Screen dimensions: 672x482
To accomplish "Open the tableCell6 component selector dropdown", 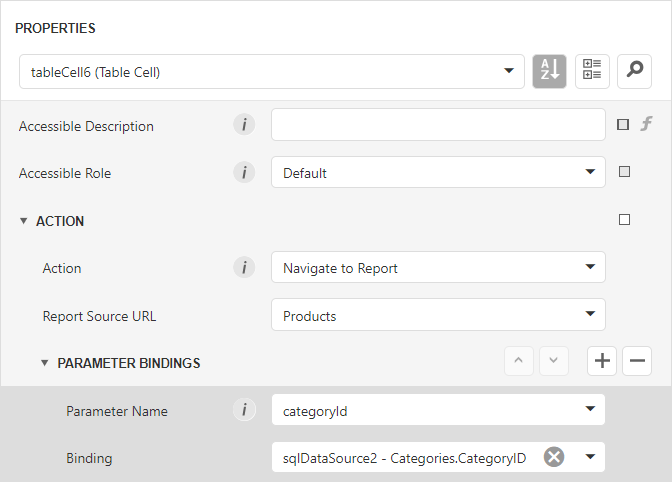I will point(509,71).
